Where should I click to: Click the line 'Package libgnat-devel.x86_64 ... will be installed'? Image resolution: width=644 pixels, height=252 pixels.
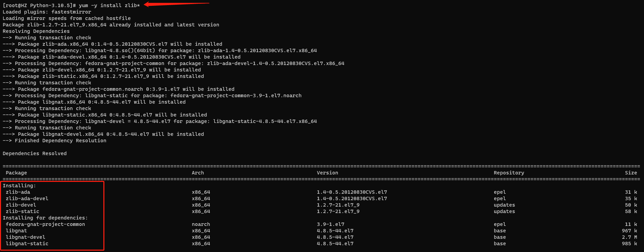tap(103, 134)
